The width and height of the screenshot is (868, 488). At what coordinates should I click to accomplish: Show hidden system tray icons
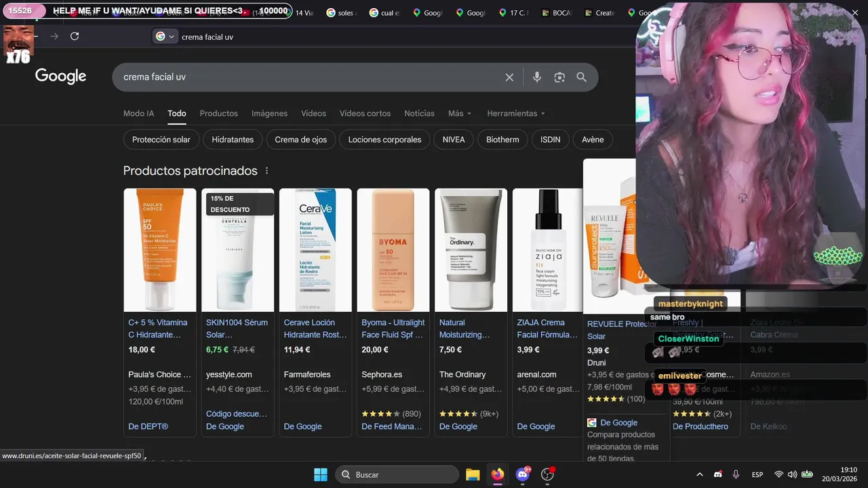tap(701, 474)
